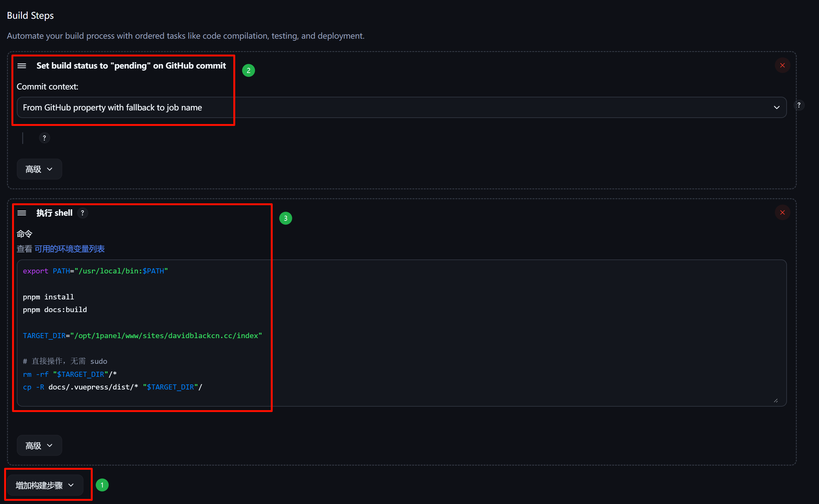
Task: Click green annotation badge number 3
Action: tap(285, 218)
